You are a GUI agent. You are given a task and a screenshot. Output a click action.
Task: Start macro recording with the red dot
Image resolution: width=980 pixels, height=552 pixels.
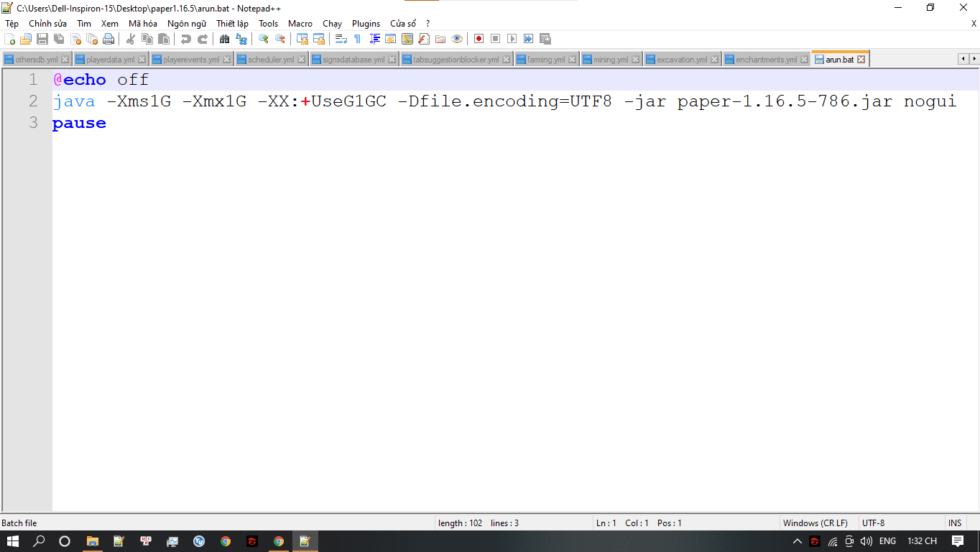coord(479,39)
